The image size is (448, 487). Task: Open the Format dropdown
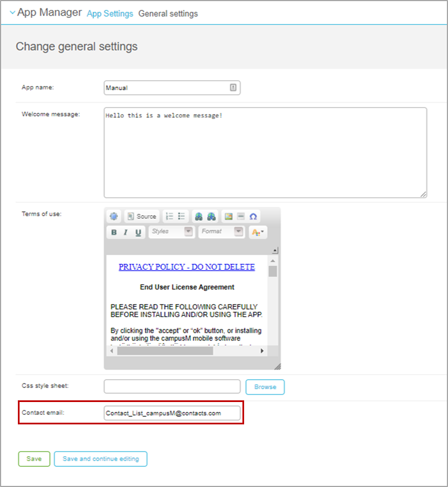click(222, 231)
